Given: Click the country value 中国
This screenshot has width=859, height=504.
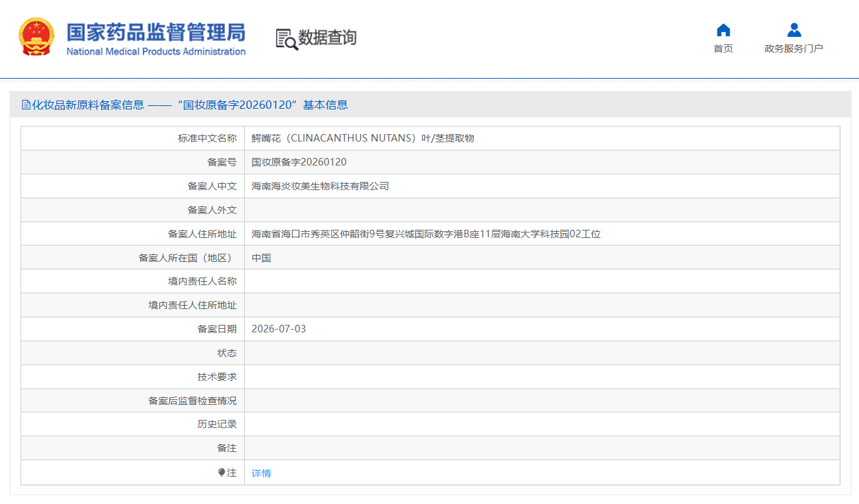Looking at the screenshot, I should 261,258.
